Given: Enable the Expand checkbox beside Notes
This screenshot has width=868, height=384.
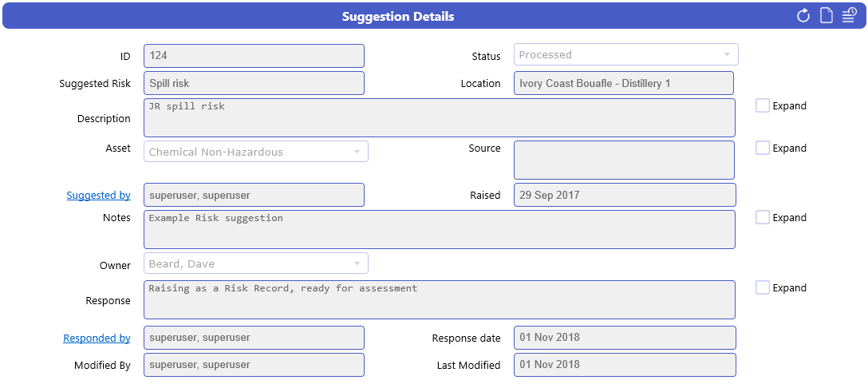Looking at the screenshot, I should tap(762, 217).
